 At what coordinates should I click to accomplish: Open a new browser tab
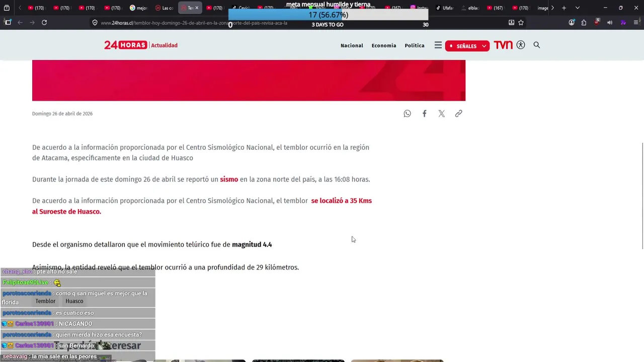tap(564, 8)
